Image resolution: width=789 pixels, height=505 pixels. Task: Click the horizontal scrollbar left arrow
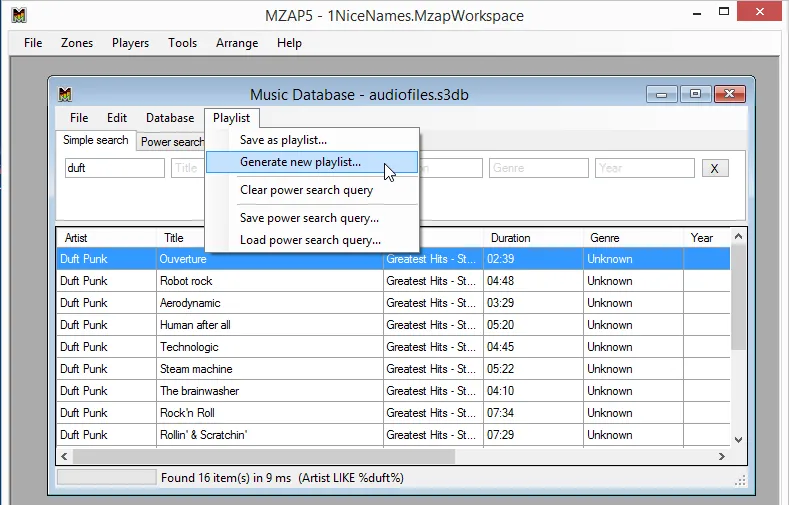(64, 456)
